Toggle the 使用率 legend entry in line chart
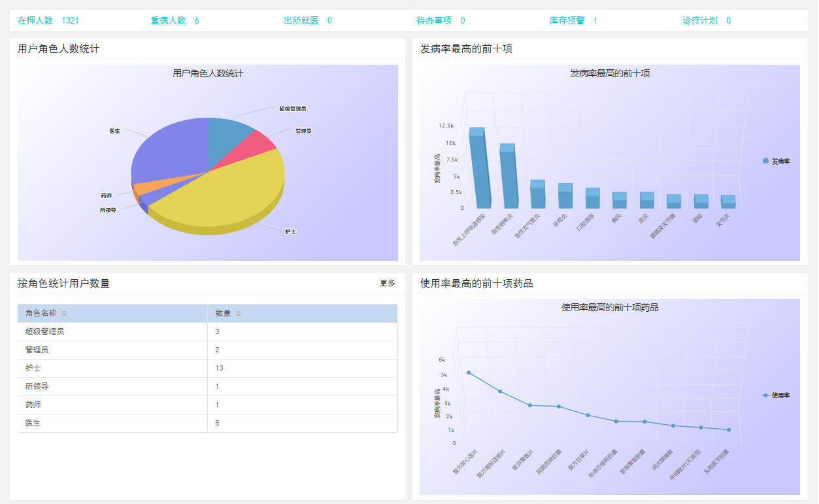 [x=776, y=395]
